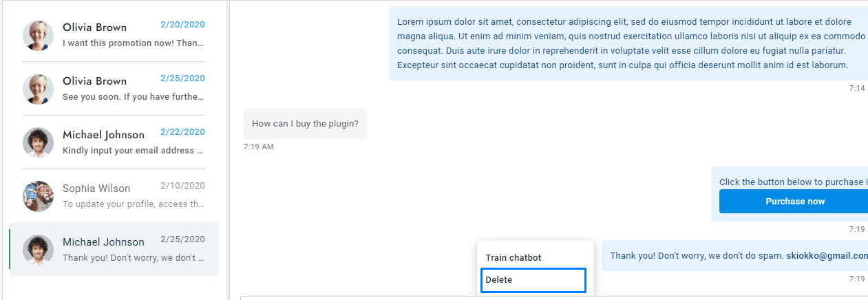This screenshot has width=868, height=300.
Task: Select Delete in the message menu
Action: coord(533,280)
